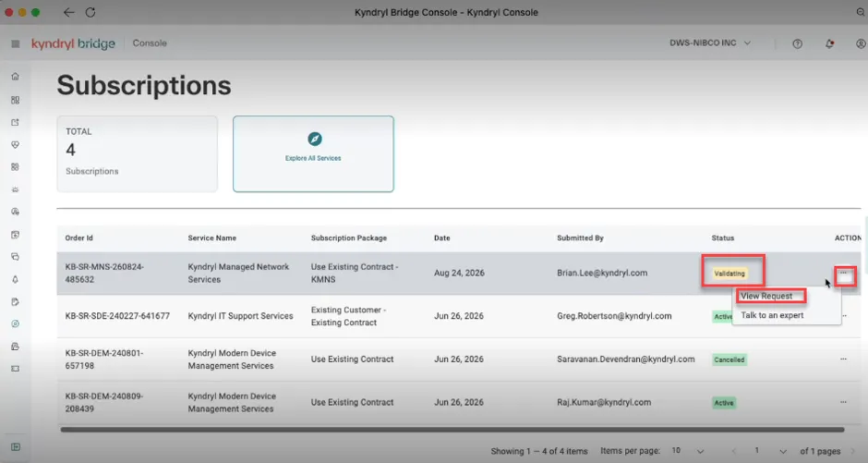The width and height of the screenshot is (868, 463).
Task: Open actions menu for Saravanan.Devendran row
Action: [844, 359]
